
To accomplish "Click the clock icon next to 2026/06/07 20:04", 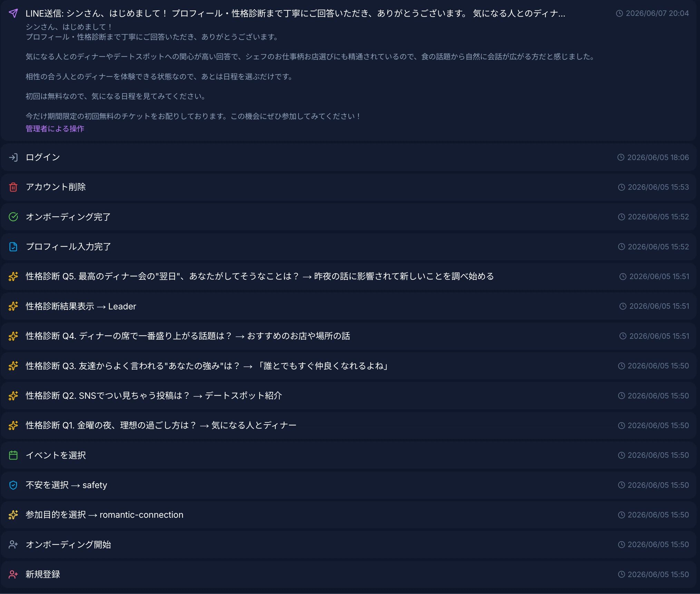I will [x=620, y=13].
